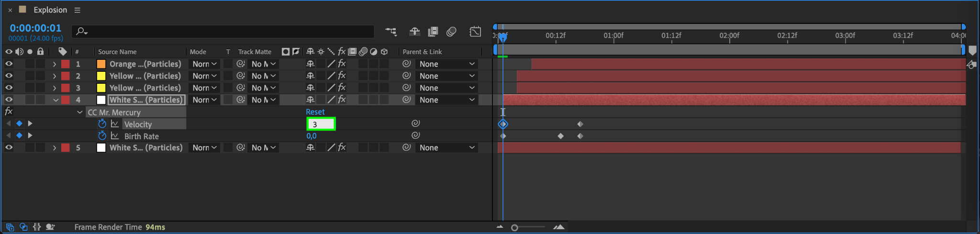Image resolution: width=980 pixels, height=234 pixels.
Task: Open the Velocity graph editor icon
Action: 115,124
